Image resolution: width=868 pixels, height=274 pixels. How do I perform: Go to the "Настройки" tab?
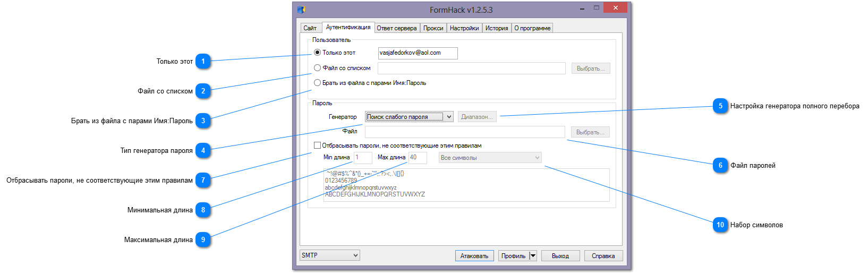click(x=464, y=28)
